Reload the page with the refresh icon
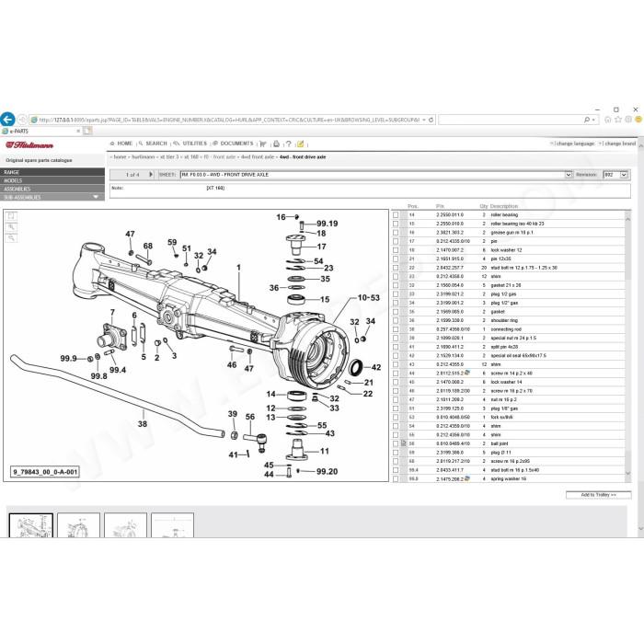This screenshot has height=644, width=644. (431, 120)
